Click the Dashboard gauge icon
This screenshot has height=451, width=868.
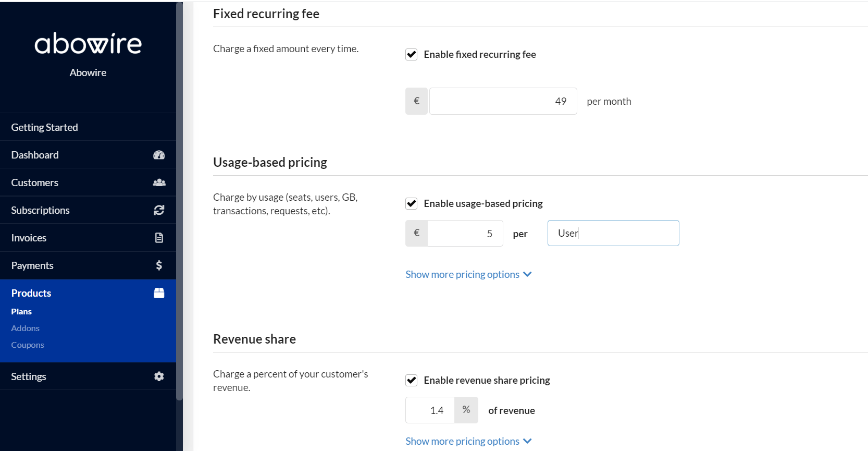159,155
